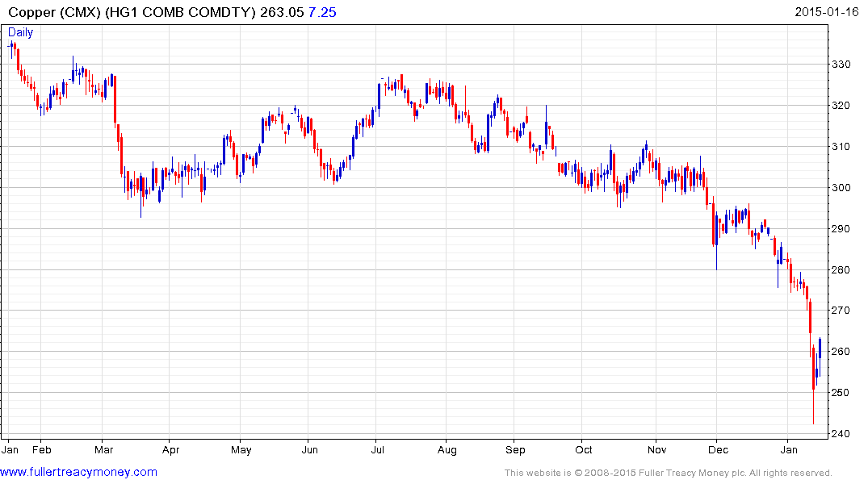The height and width of the screenshot is (484, 868).
Task: Click the 240 price axis label
Action: (841, 434)
